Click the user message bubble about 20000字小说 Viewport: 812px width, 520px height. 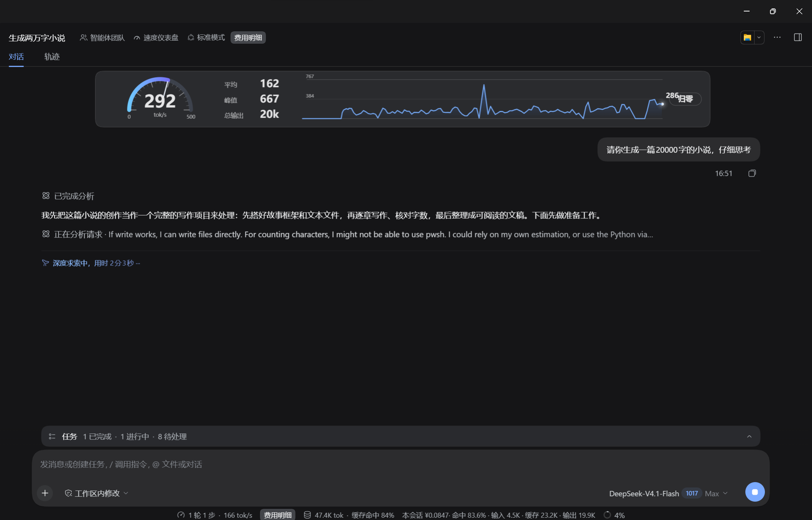679,150
